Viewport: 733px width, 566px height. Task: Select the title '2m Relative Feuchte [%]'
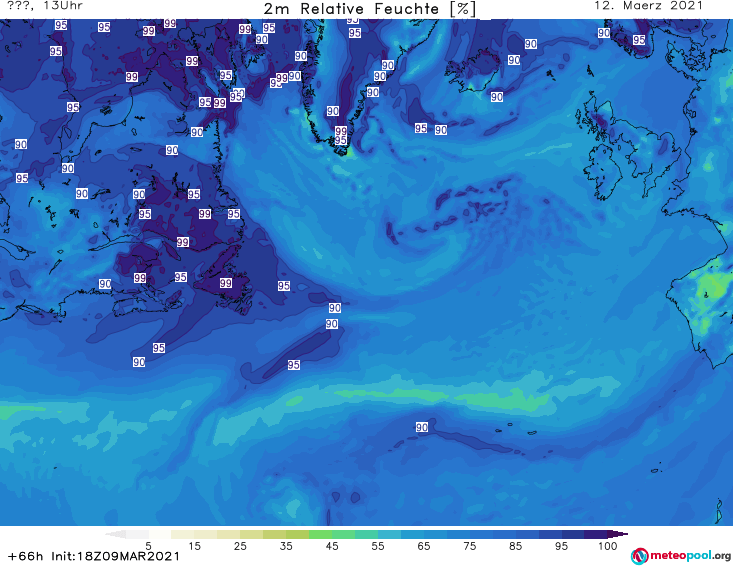point(369,9)
